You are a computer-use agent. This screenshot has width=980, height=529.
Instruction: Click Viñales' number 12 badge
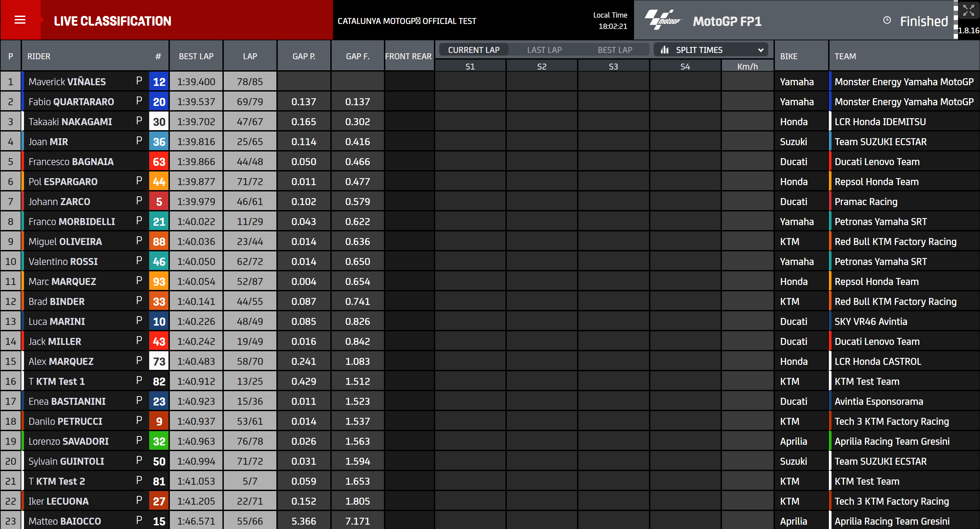pos(159,82)
